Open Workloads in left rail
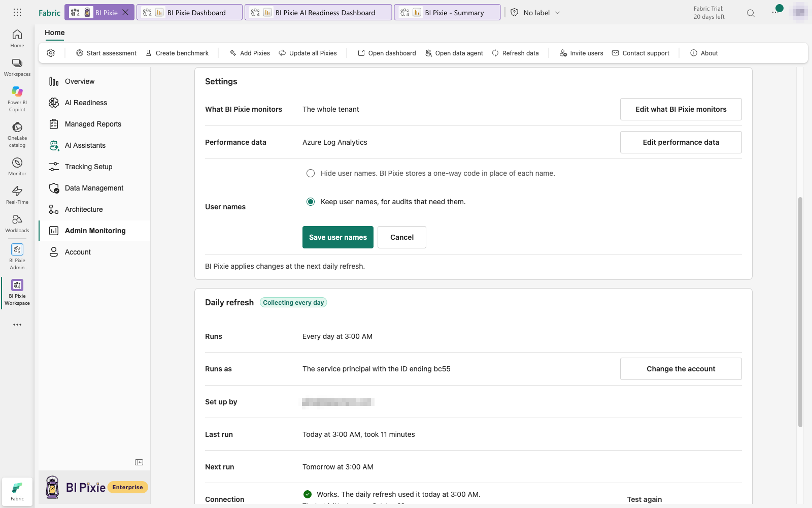 coord(17,224)
